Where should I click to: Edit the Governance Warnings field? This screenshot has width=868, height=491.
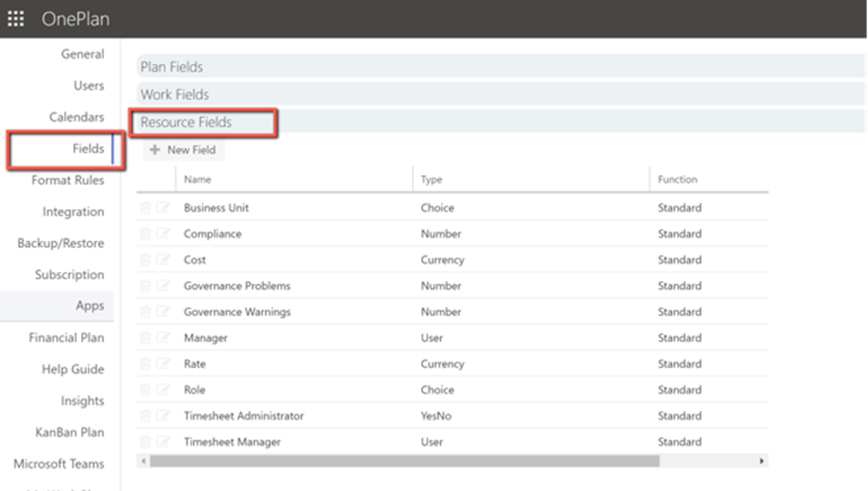pos(163,311)
